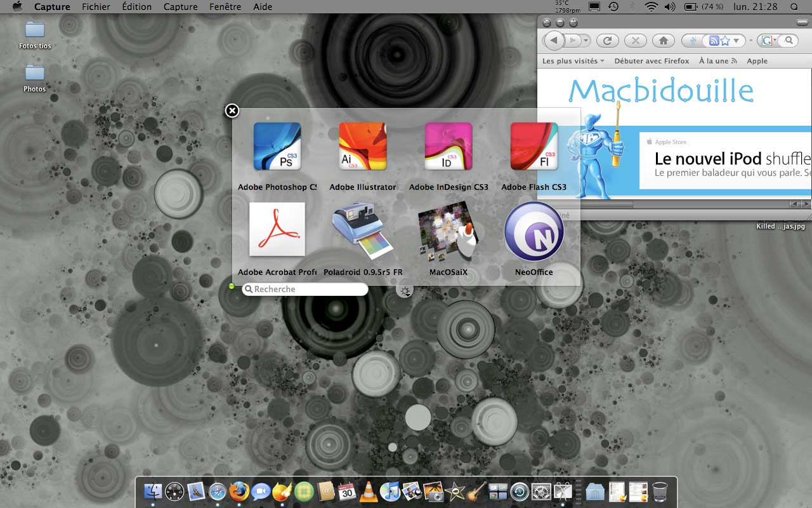Open the folder stack in the Dock
812x508 pixels.
(595, 491)
